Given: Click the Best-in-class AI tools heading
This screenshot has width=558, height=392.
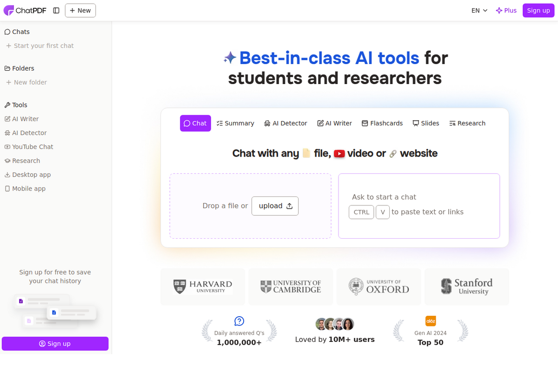Looking at the screenshot, I should 329,58.
